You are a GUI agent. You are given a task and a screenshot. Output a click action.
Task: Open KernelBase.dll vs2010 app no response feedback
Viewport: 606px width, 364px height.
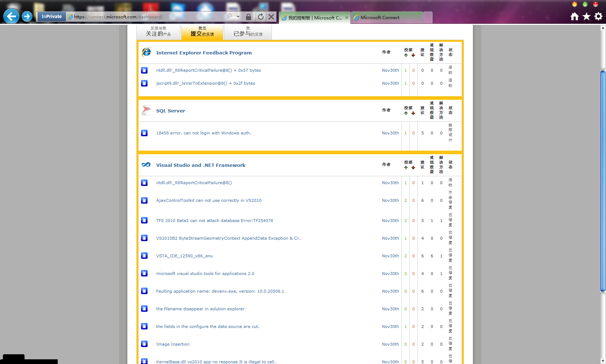coord(217,361)
